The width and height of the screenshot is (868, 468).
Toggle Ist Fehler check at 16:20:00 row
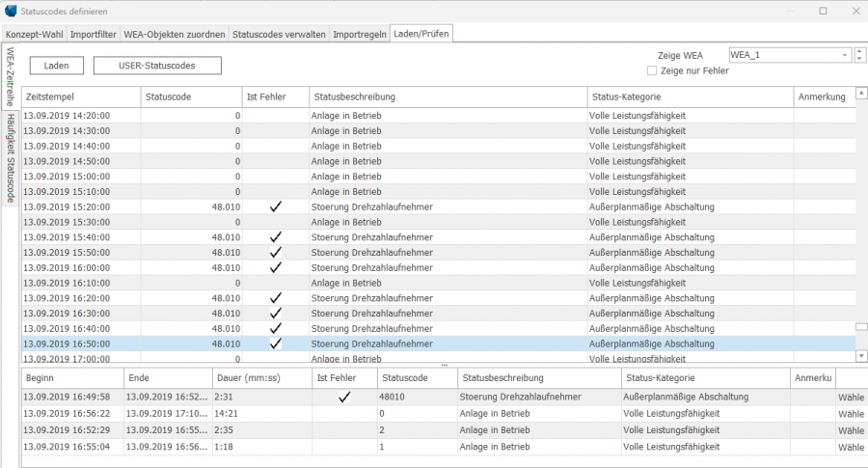276,298
